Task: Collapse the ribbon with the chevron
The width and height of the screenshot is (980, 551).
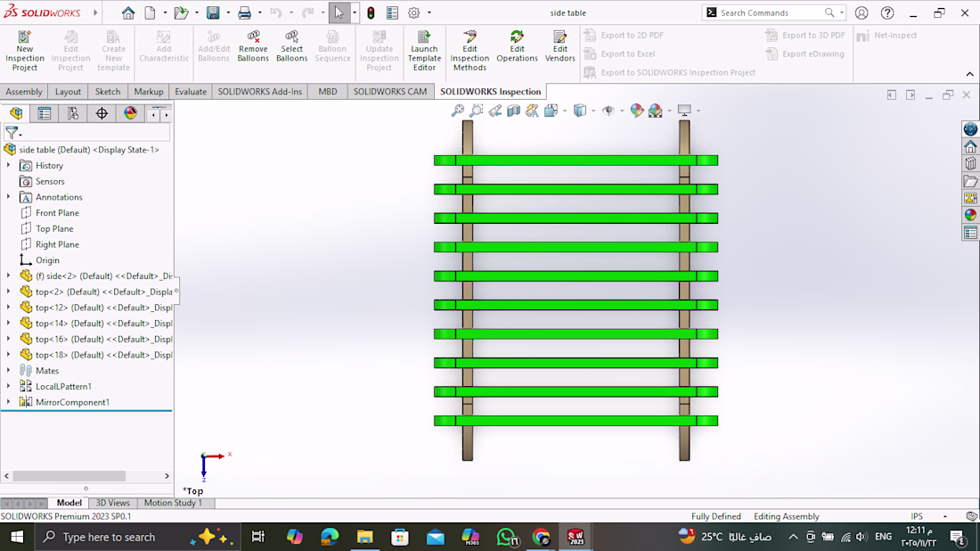Action: [969, 74]
